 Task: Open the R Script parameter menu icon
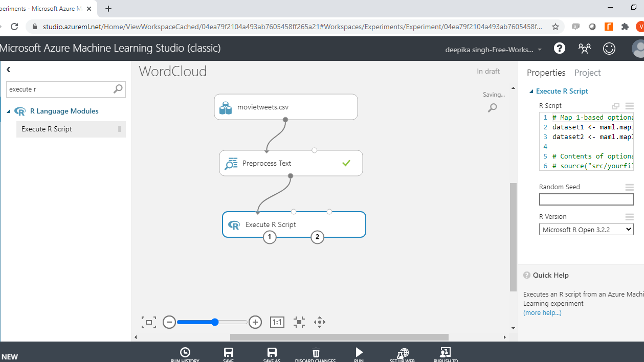[629, 106]
